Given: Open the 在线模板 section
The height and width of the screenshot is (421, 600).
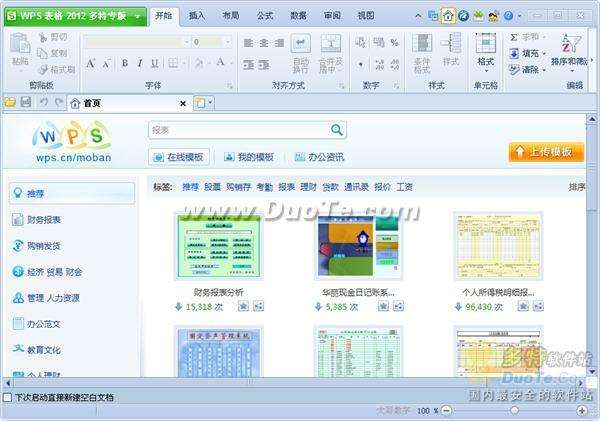Looking at the screenshot, I should (x=179, y=157).
